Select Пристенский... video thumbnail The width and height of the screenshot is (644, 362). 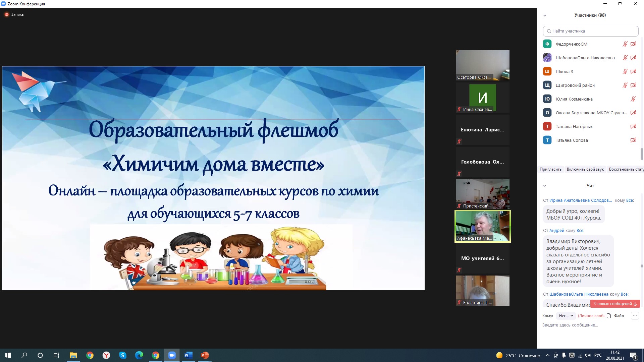tap(482, 194)
